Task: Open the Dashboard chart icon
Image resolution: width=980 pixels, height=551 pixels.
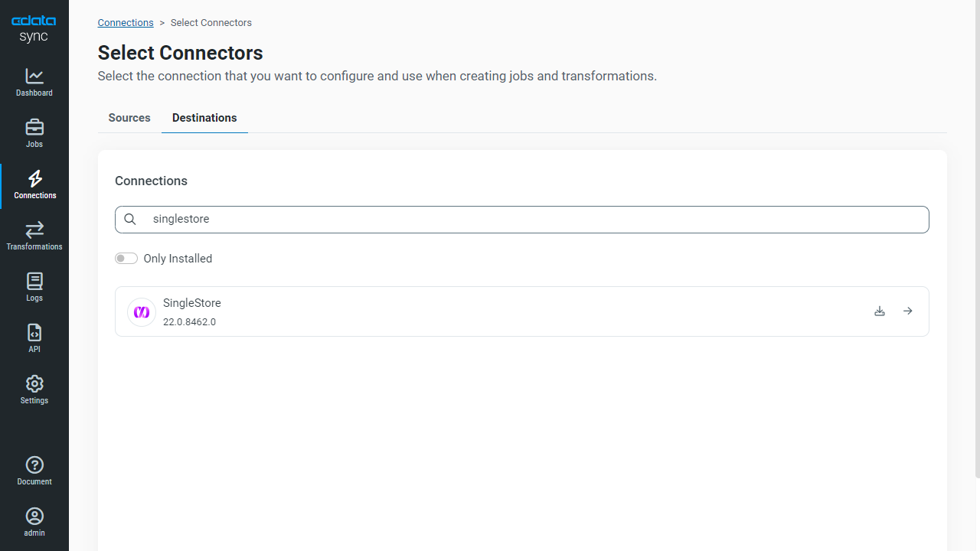Action: (x=34, y=76)
